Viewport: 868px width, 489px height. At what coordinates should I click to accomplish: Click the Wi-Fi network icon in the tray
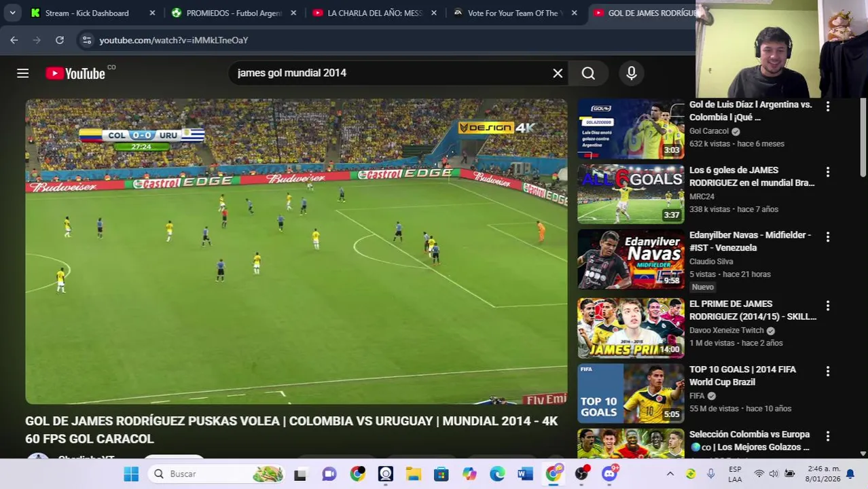coord(759,474)
